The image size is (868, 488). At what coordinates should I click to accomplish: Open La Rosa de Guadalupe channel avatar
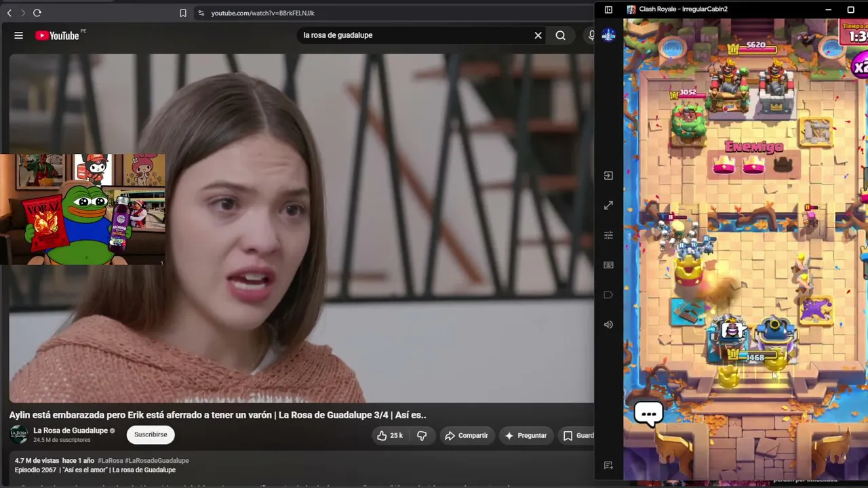click(19, 434)
